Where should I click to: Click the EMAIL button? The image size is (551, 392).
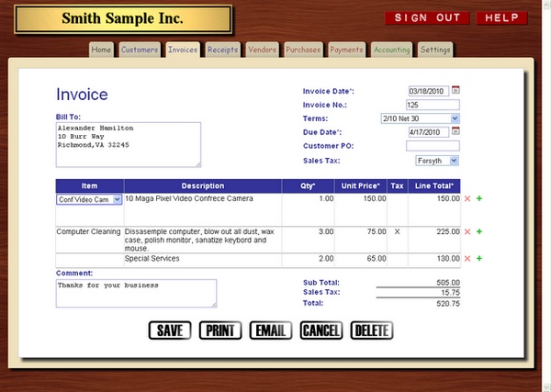(x=271, y=330)
